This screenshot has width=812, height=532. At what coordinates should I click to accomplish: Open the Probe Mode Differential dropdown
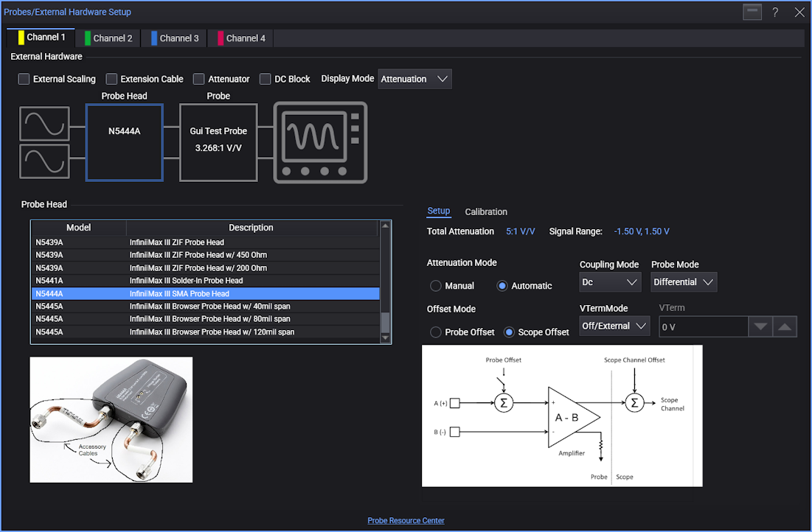[684, 282]
